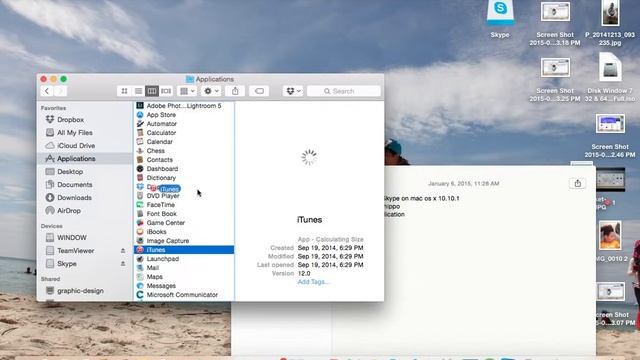Click the Share button in Finder toolbar
Screen dimensions: 640x360
pos(235,91)
